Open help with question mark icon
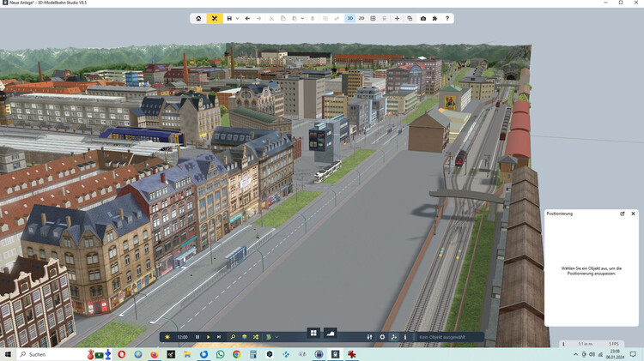The width and height of the screenshot is (644, 361). tap(447, 18)
